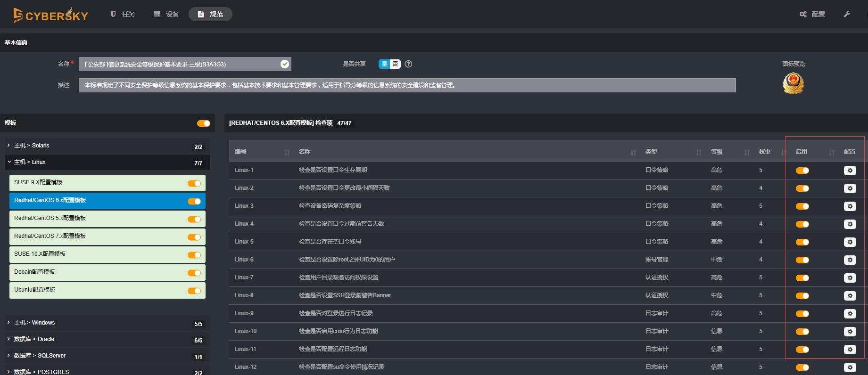Select 否 for the sharing option
The image size is (868, 375).
(x=395, y=64)
